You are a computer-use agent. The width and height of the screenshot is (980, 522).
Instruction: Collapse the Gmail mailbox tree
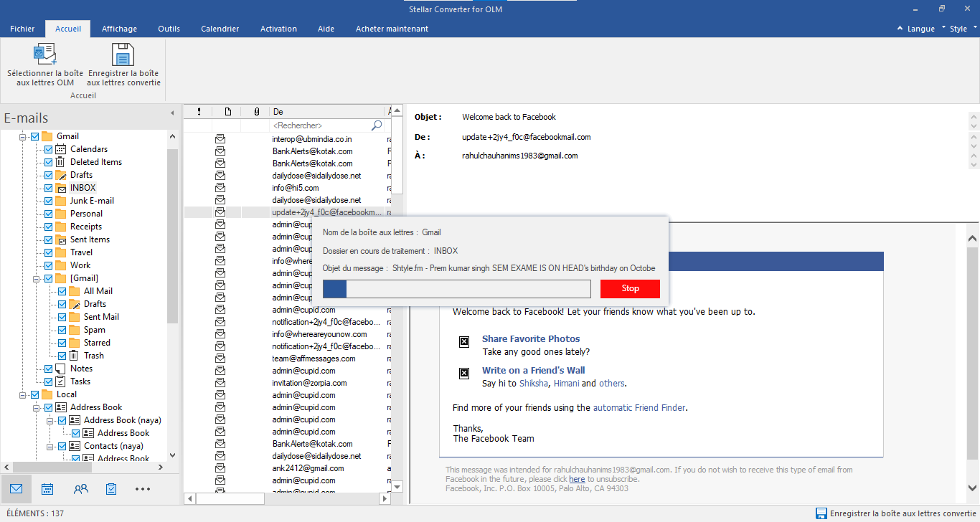click(24, 136)
